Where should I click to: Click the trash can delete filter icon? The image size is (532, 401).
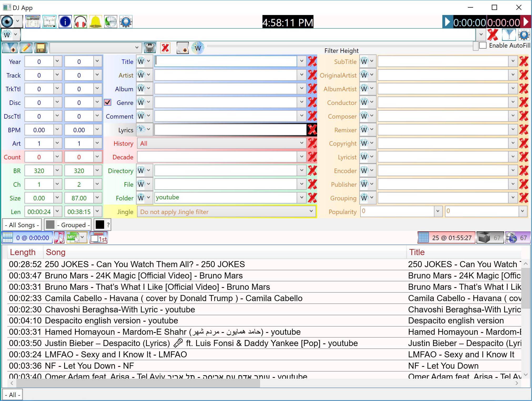pyautogui.click(x=150, y=48)
